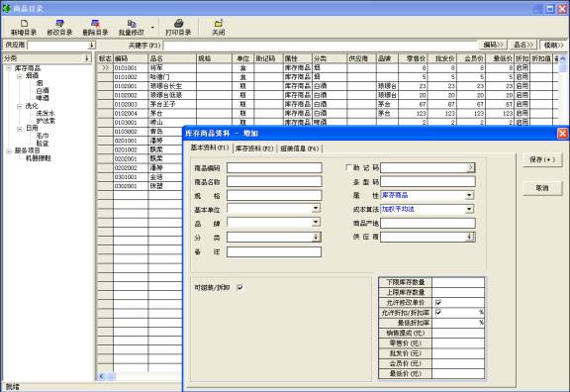Collapse the 洗化 tree node

(20, 106)
